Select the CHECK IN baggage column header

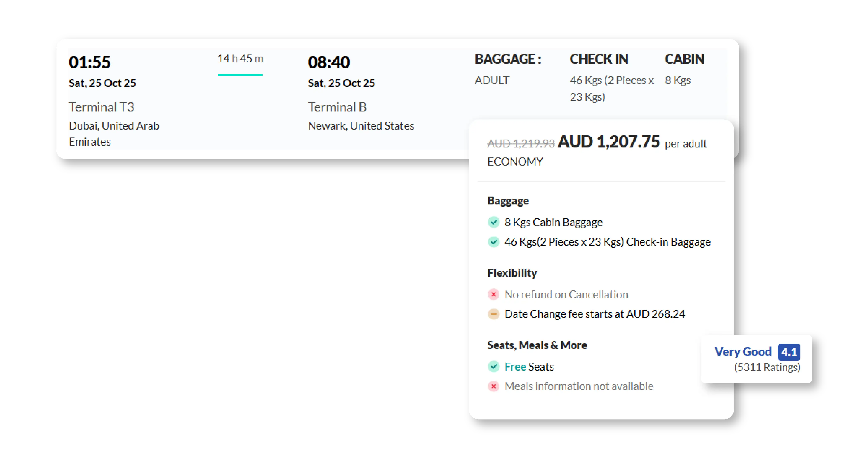[599, 59]
